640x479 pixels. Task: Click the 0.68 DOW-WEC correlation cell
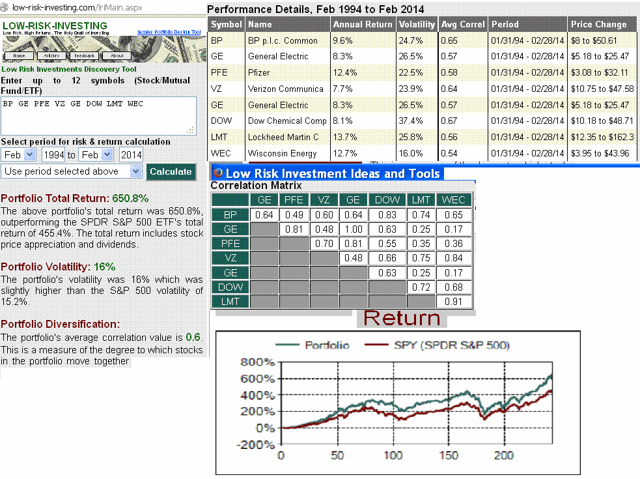pos(453,287)
